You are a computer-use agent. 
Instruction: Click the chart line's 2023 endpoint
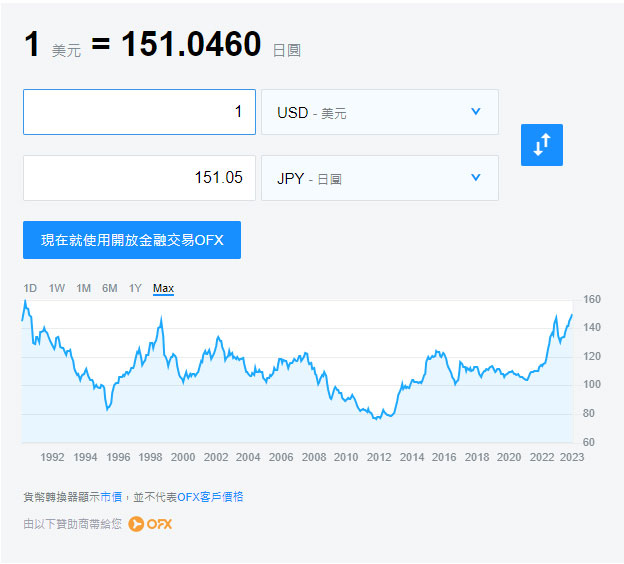(x=572, y=314)
